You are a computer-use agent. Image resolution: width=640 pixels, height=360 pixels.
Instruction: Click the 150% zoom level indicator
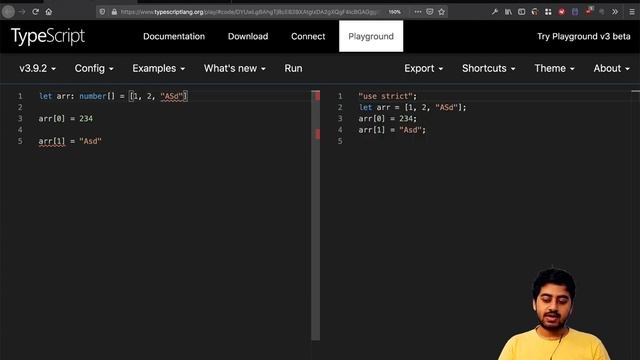pyautogui.click(x=395, y=12)
